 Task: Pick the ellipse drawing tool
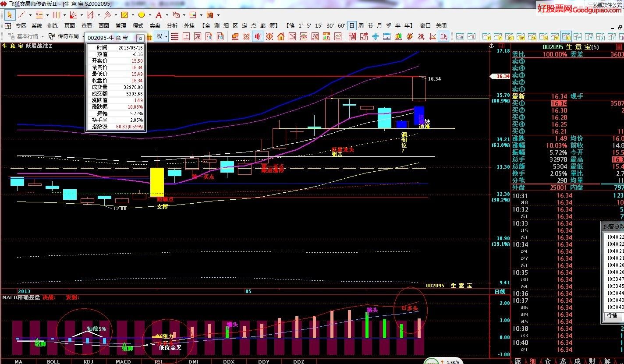click(x=142, y=15)
